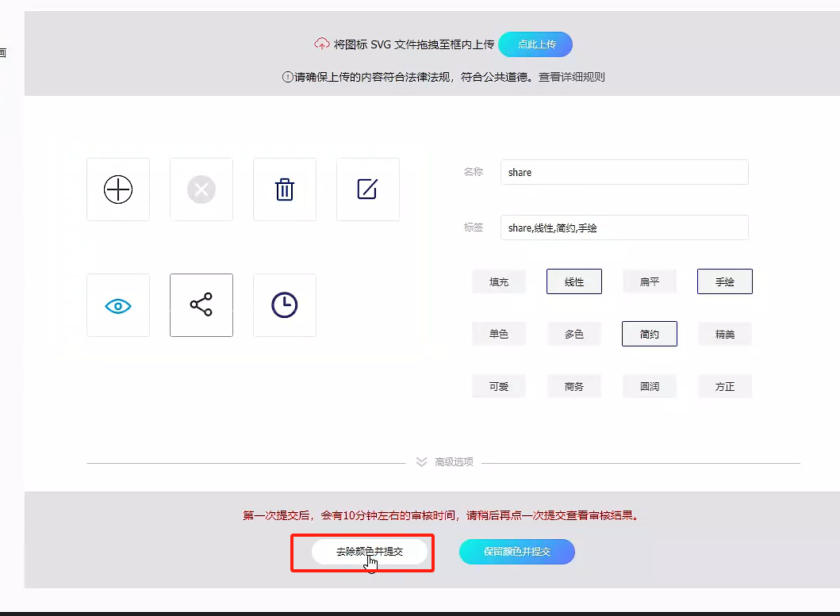Select the gray close X icon thumbnail
The image size is (840, 616).
click(x=201, y=189)
